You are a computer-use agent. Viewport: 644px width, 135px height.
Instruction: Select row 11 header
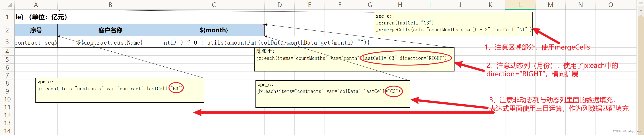coord(7,107)
